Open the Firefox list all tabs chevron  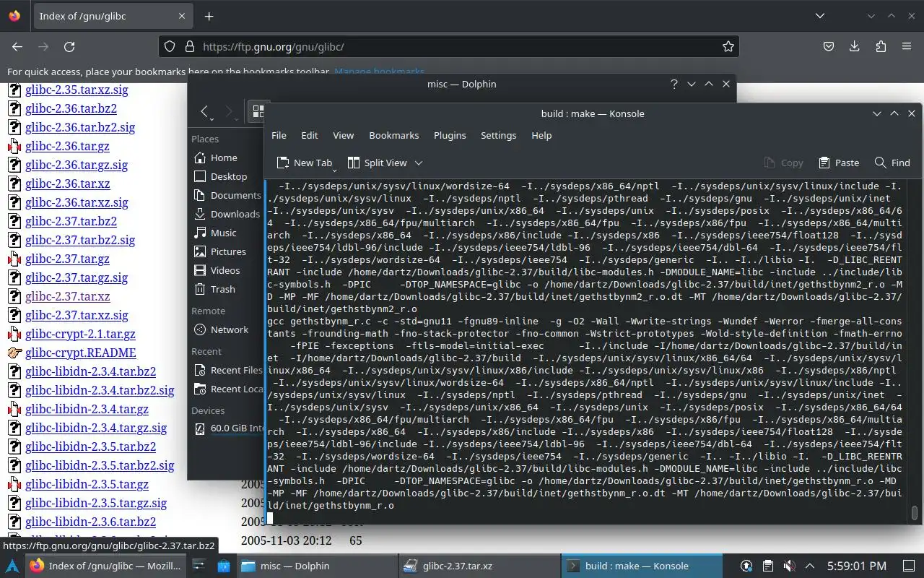point(819,16)
